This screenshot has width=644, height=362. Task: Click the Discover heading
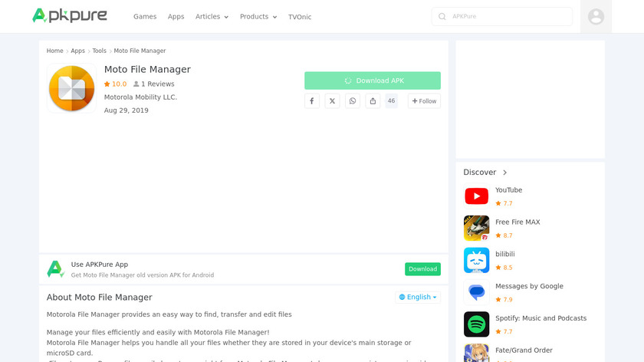pos(480,173)
